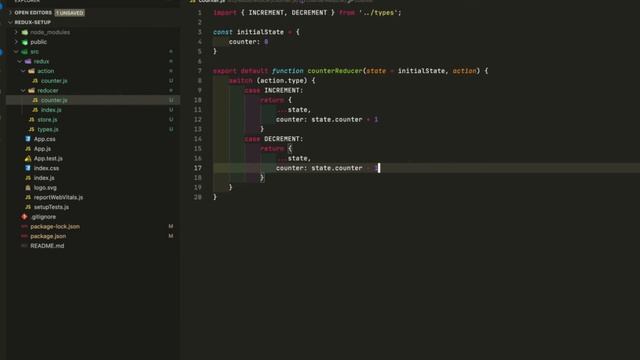Click the M status badge on package-lock.json row
The height and width of the screenshot is (360, 640).
pos(171,227)
